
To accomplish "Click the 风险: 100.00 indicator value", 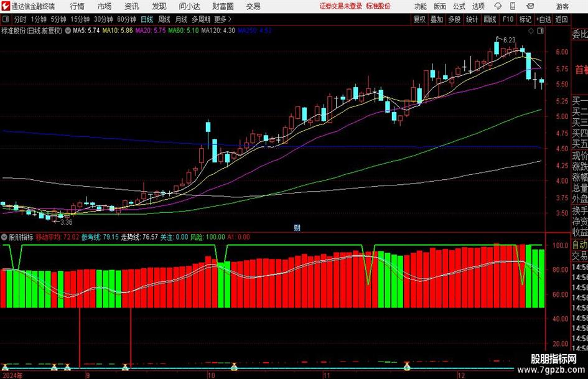I will 208,237.
